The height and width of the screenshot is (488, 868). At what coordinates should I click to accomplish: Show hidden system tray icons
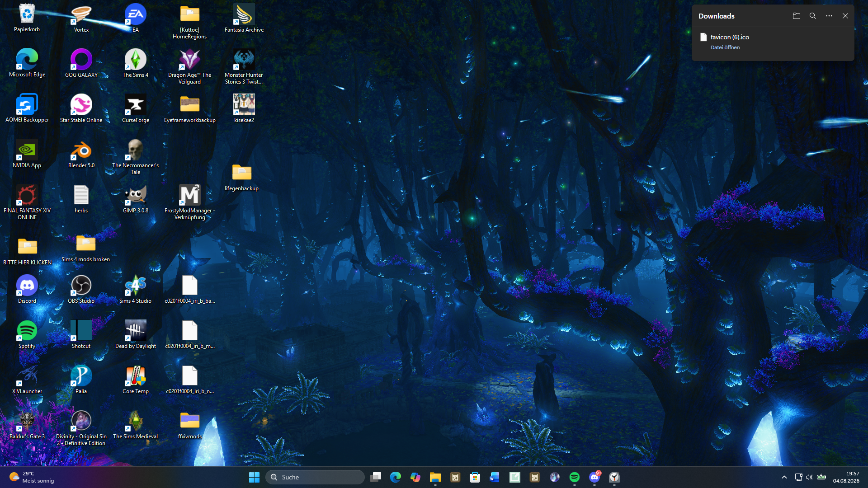(x=784, y=477)
